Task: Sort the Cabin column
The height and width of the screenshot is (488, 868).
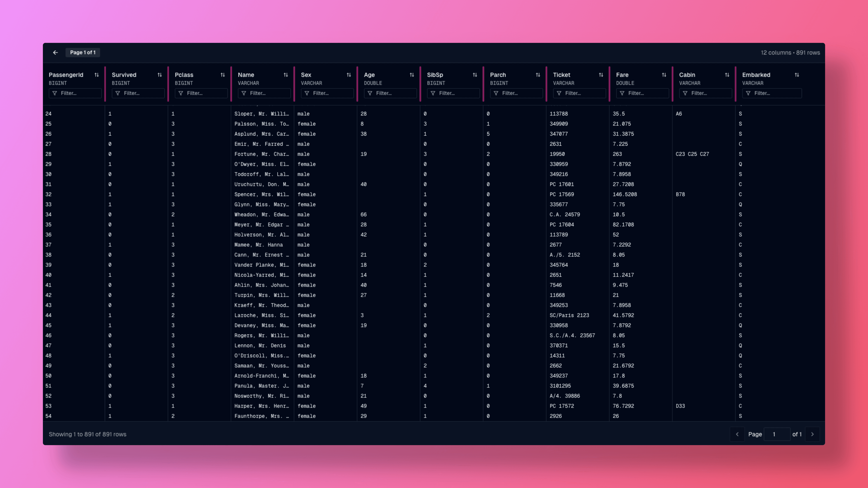Action: 727,75
